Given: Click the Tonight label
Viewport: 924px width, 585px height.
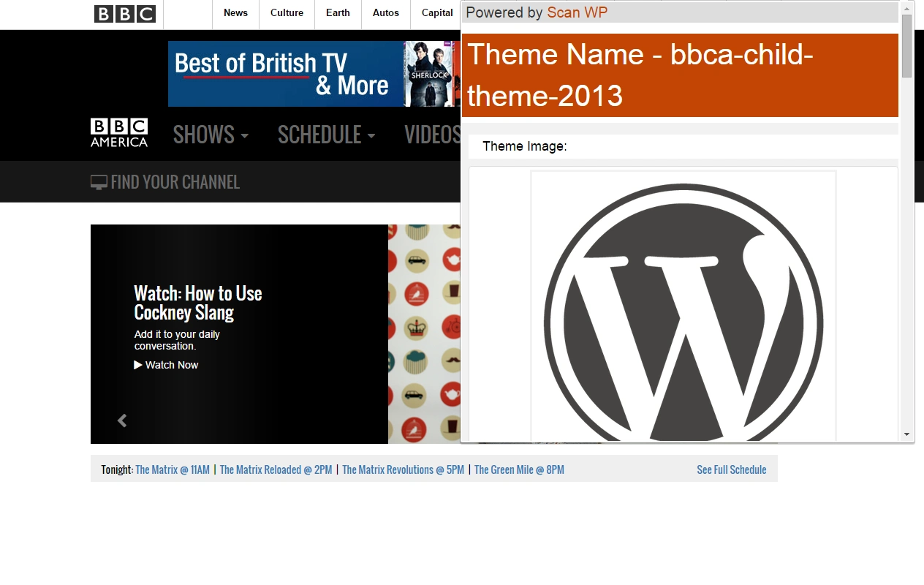Looking at the screenshot, I should pyautogui.click(x=117, y=469).
